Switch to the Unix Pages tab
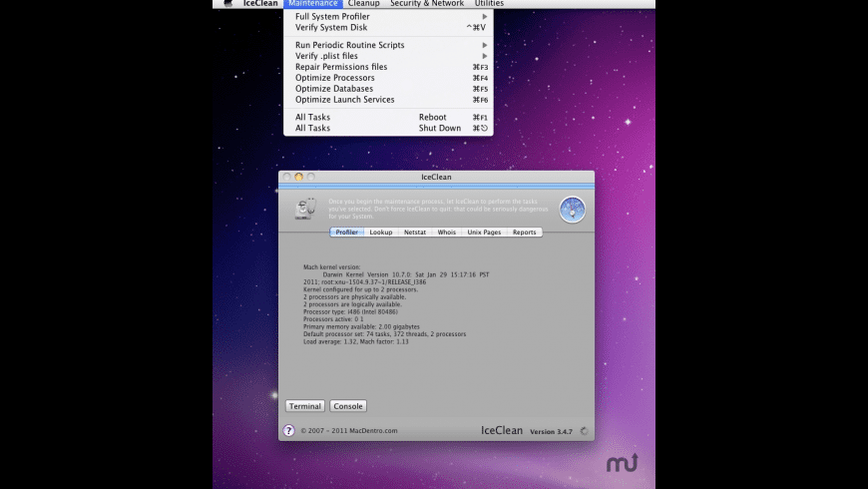This screenshot has width=868, height=489. (x=484, y=233)
